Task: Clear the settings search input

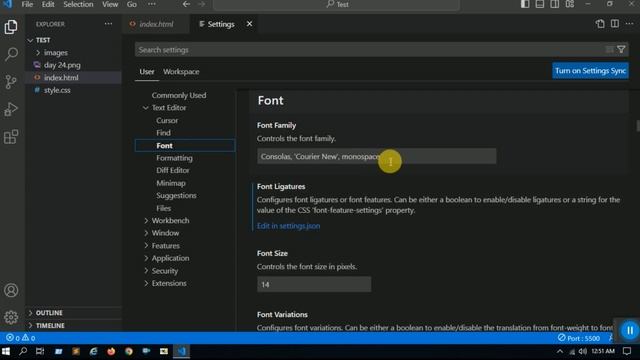Action: (x=609, y=50)
